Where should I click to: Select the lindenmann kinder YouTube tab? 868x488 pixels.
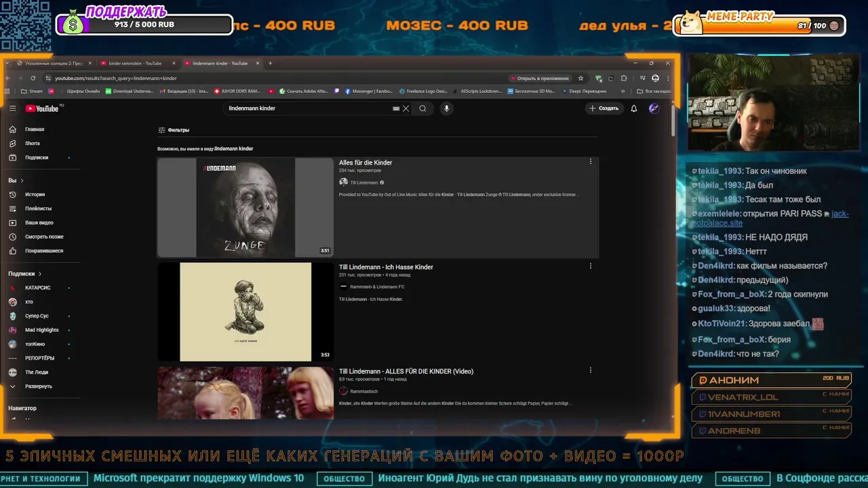[x=221, y=63]
